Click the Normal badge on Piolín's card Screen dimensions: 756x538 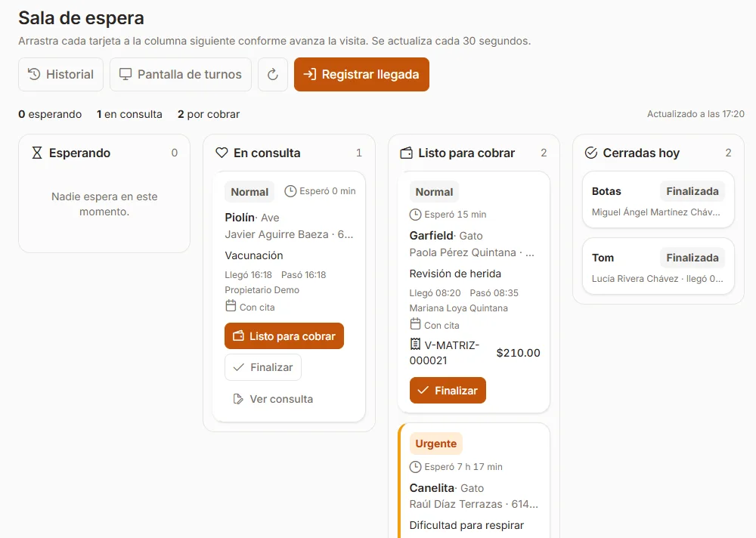[x=249, y=192]
